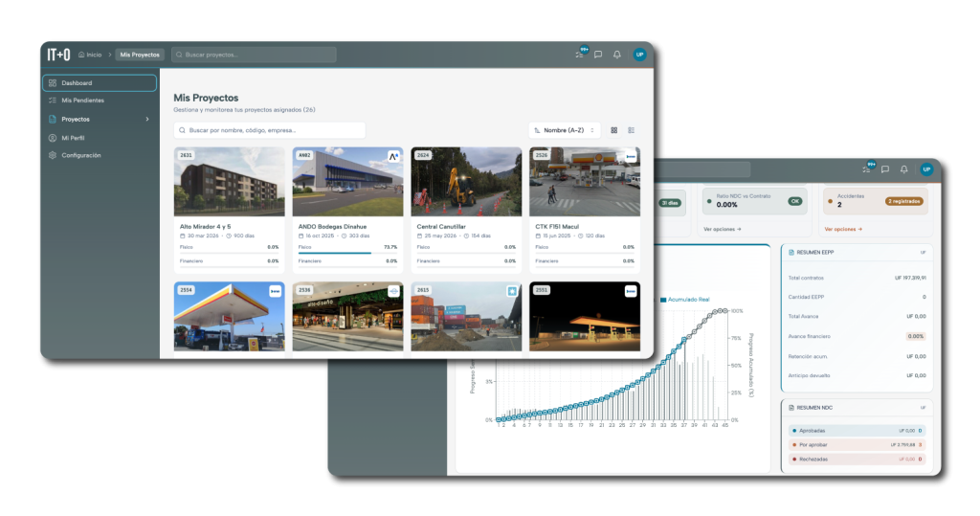980x516 pixels.
Task: Click RESUMEN NDC document icon
Action: pos(791,408)
